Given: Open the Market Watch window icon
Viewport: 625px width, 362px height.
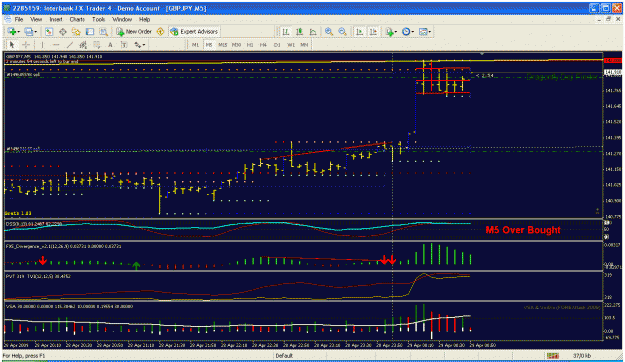Looking at the screenshot, I should click(49, 31).
